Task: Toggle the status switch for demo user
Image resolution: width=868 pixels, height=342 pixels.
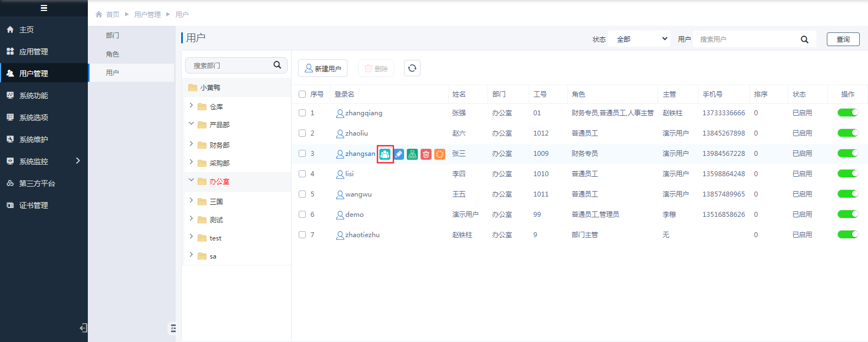Action: [x=847, y=214]
